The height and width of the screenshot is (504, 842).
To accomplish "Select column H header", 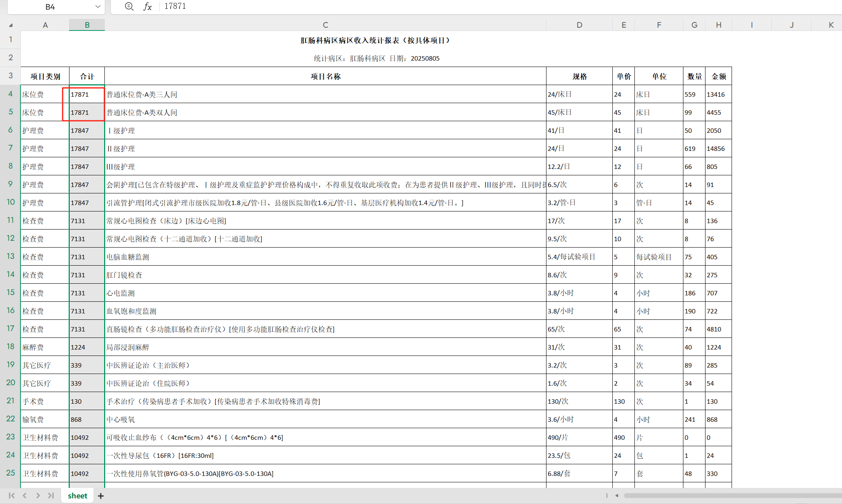I will pos(718,25).
